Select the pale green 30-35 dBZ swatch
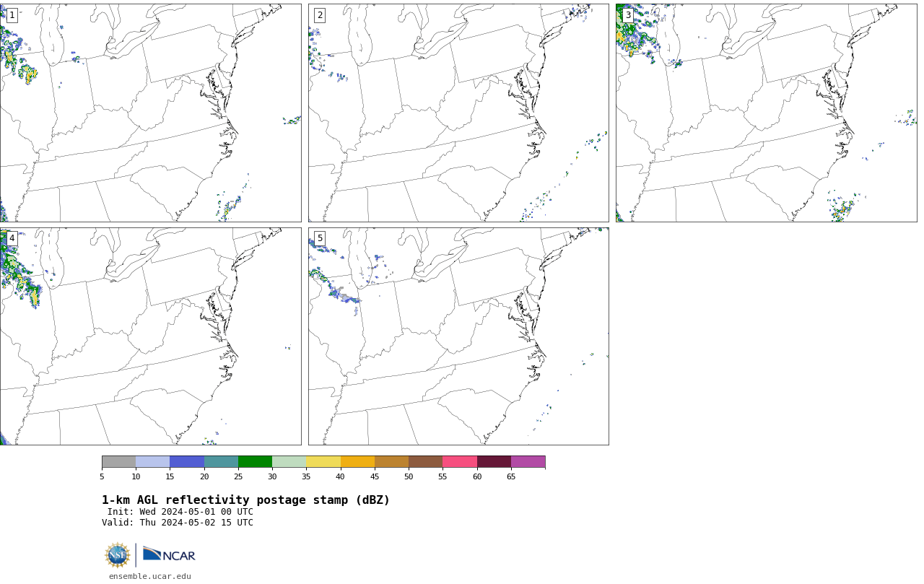This screenshot has height=584, width=924. click(x=289, y=462)
